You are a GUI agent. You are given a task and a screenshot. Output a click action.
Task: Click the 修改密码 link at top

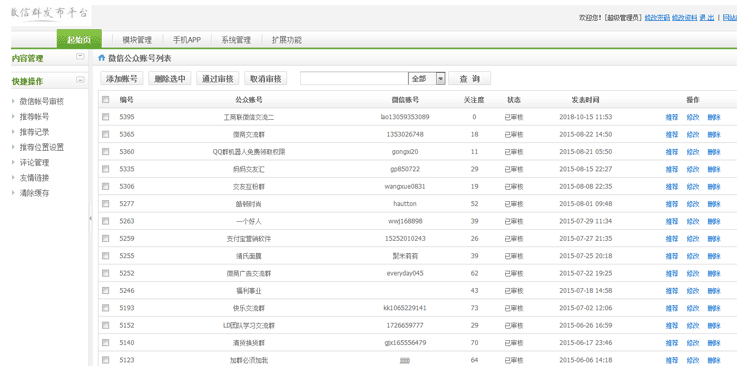click(657, 18)
